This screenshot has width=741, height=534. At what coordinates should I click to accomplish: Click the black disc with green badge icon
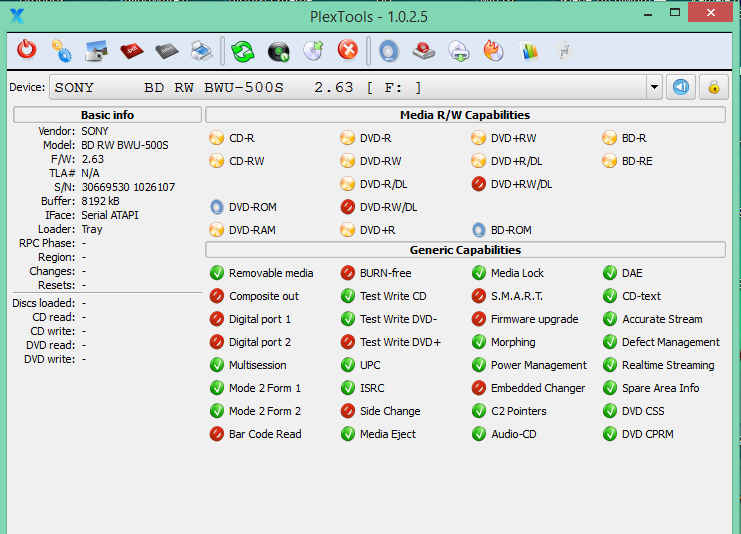(278, 51)
